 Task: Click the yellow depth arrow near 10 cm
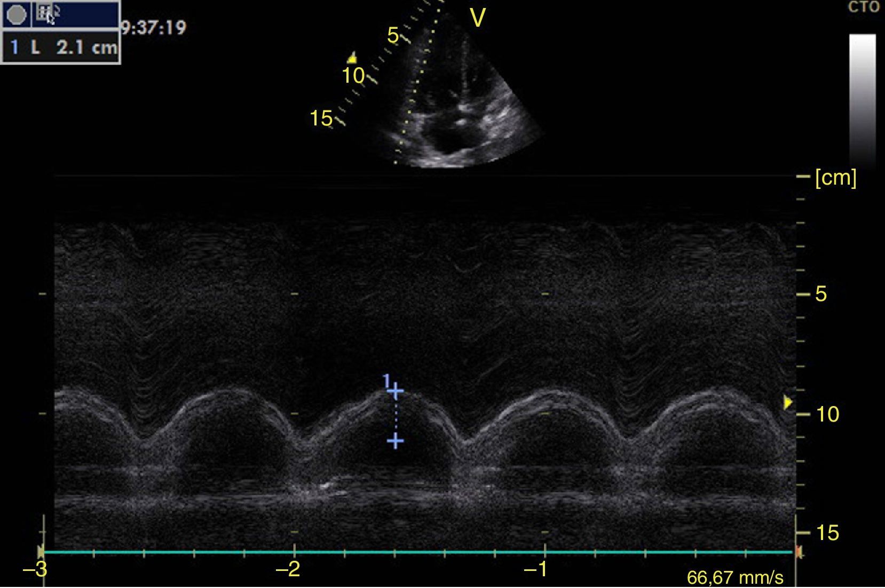pyautogui.click(x=787, y=402)
